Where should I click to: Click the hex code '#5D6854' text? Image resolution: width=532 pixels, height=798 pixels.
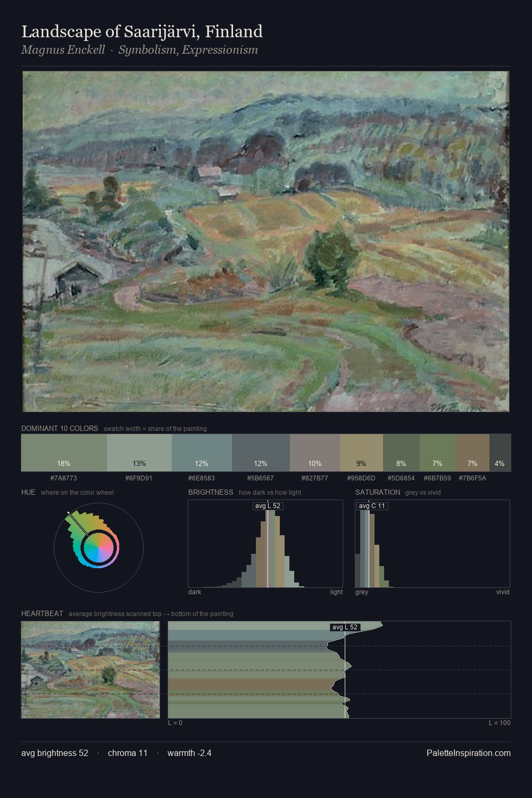401,478
